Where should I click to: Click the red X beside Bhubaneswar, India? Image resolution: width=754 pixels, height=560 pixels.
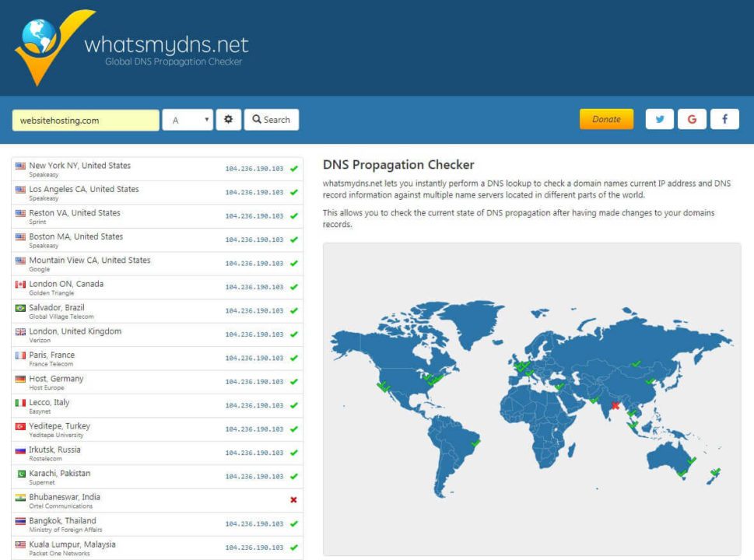click(293, 499)
